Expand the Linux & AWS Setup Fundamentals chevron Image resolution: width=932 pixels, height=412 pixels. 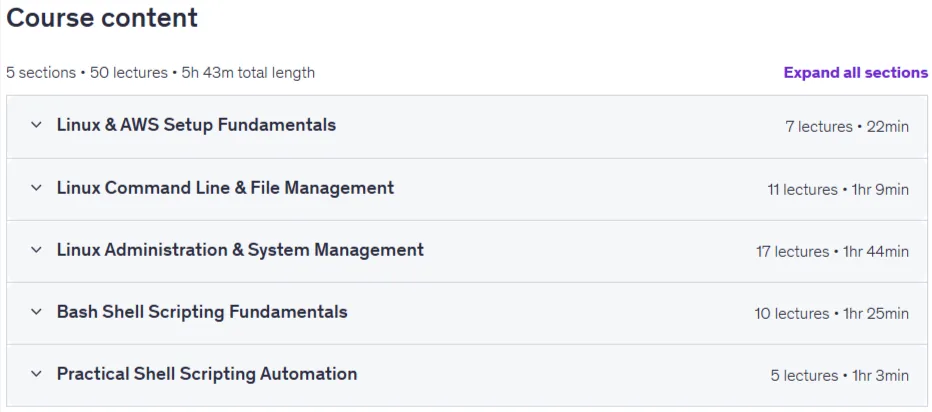(36, 125)
